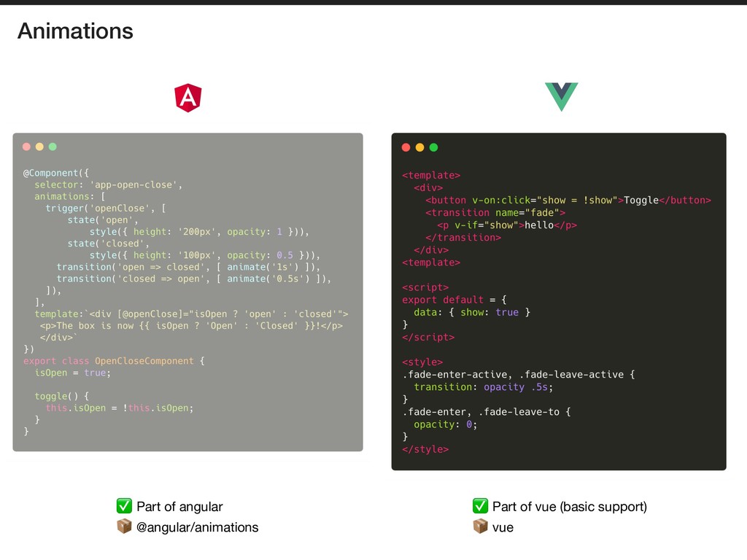Click the '<p v-if="show">hello</p>' line
The height and width of the screenshot is (560, 747).
click(507, 225)
